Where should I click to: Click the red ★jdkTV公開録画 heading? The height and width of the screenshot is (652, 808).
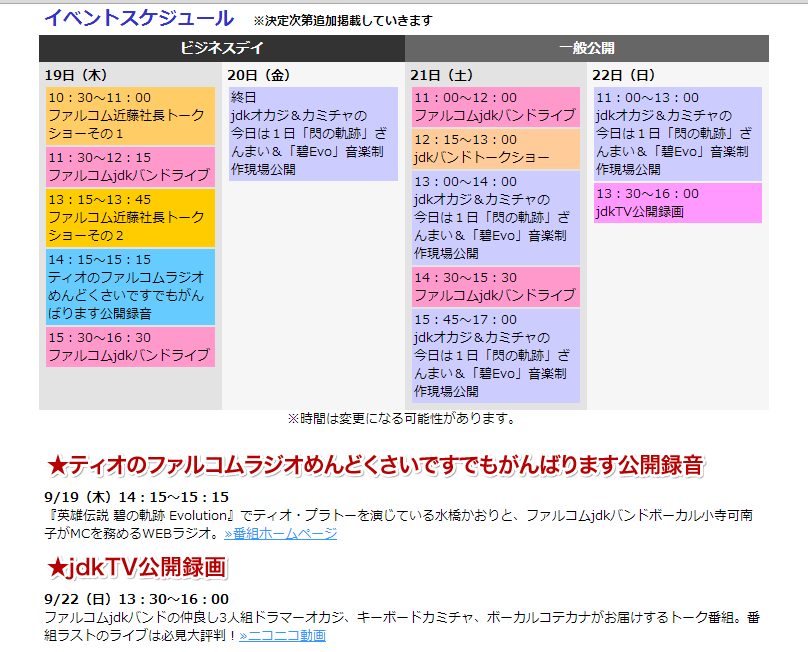137,567
